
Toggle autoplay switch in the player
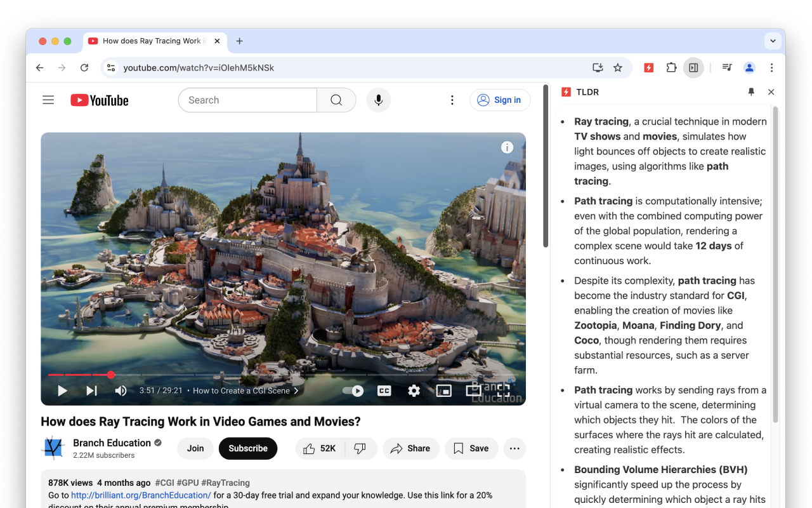tap(352, 391)
